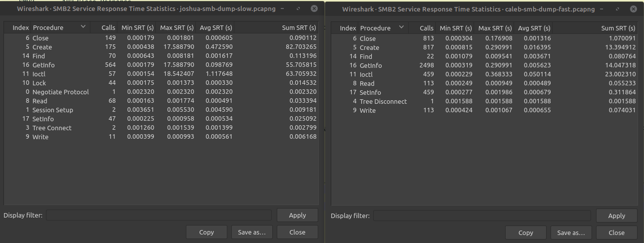Screen dimensions: 644x243
Task: Click Display filter field in joshua-slow window
Action: pyautogui.click(x=159, y=215)
